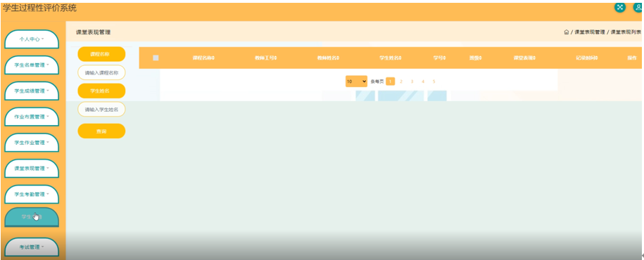Toggle the select-all checkbox in table header
This screenshot has height=260, width=644.
(156, 58)
